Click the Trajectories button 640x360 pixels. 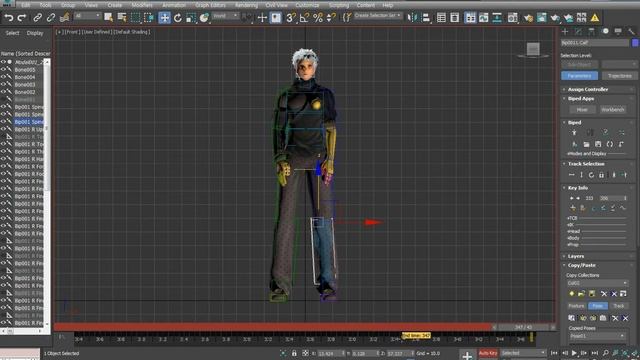pos(619,76)
